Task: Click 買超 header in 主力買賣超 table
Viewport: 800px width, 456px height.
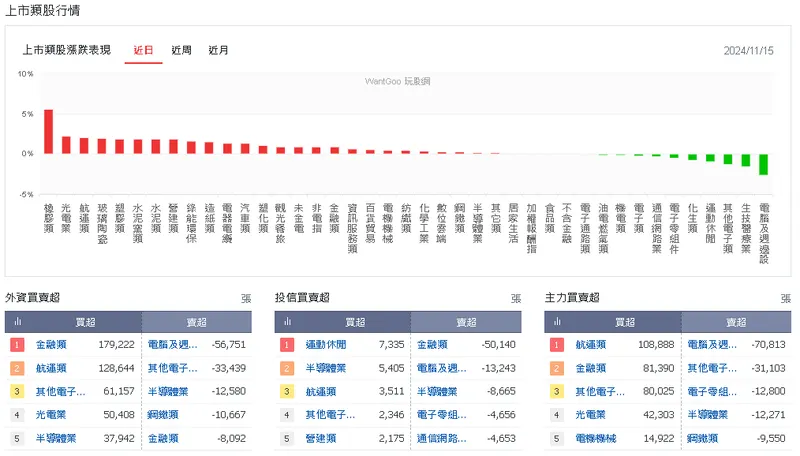Action: (x=625, y=322)
